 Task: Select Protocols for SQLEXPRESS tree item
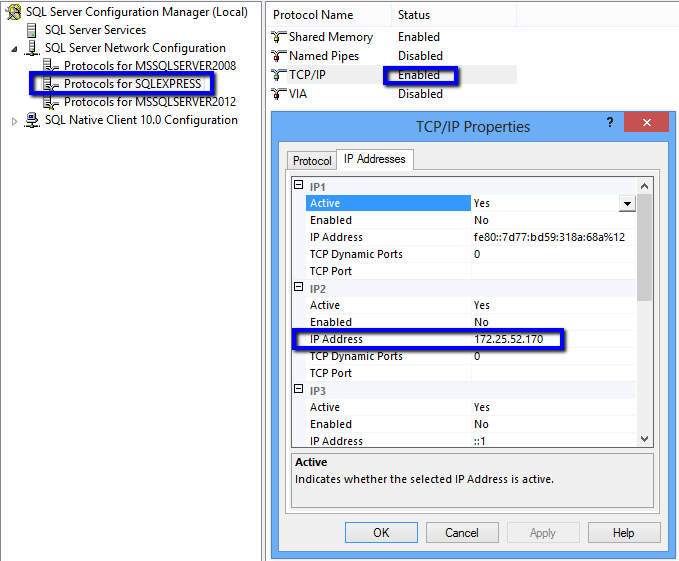pyautogui.click(x=133, y=84)
